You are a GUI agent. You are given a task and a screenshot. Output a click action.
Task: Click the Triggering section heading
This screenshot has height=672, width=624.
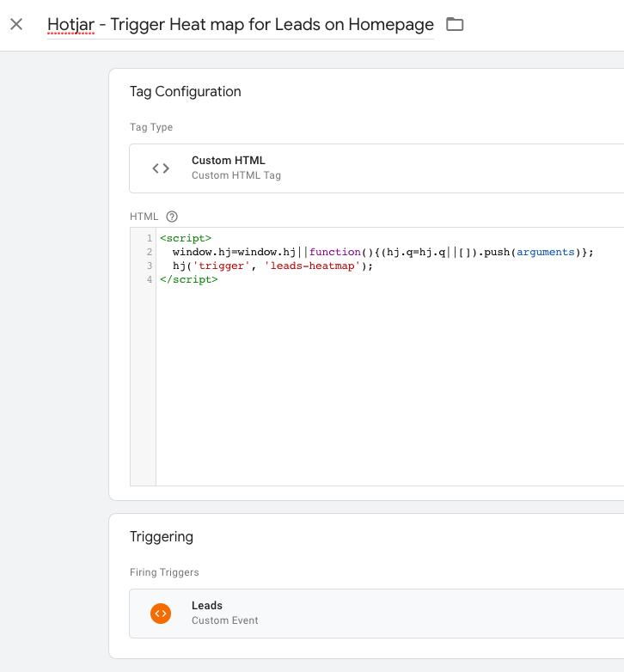(161, 536)
